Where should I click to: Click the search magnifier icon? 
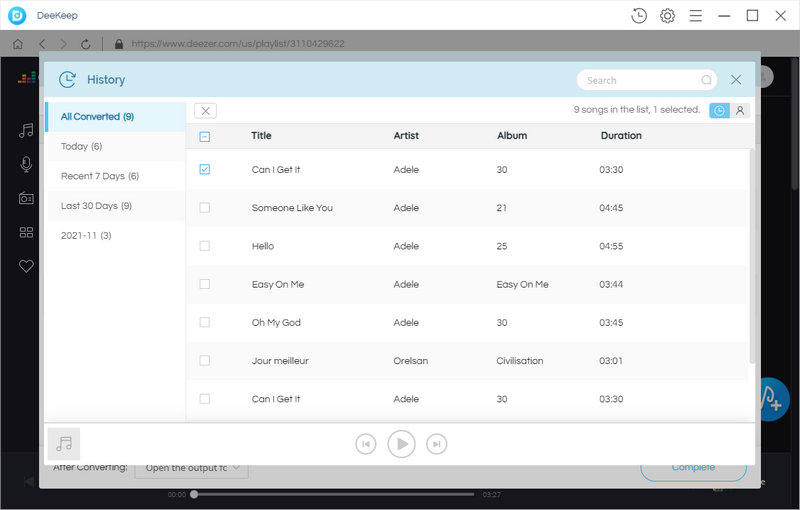coord(706,80)
